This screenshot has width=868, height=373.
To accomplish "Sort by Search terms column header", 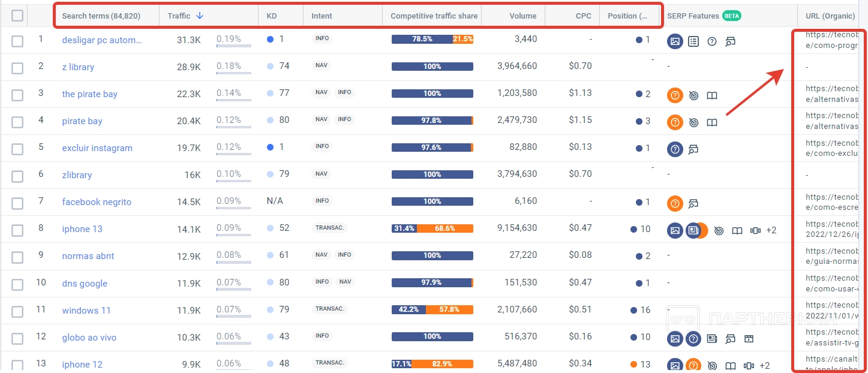I will [101, 16].
